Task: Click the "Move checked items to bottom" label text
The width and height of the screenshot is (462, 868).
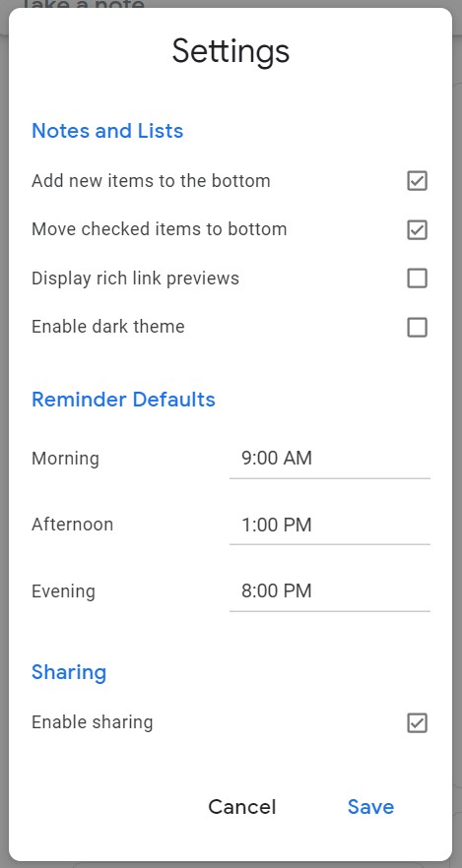Action: (x=159, y=229)
